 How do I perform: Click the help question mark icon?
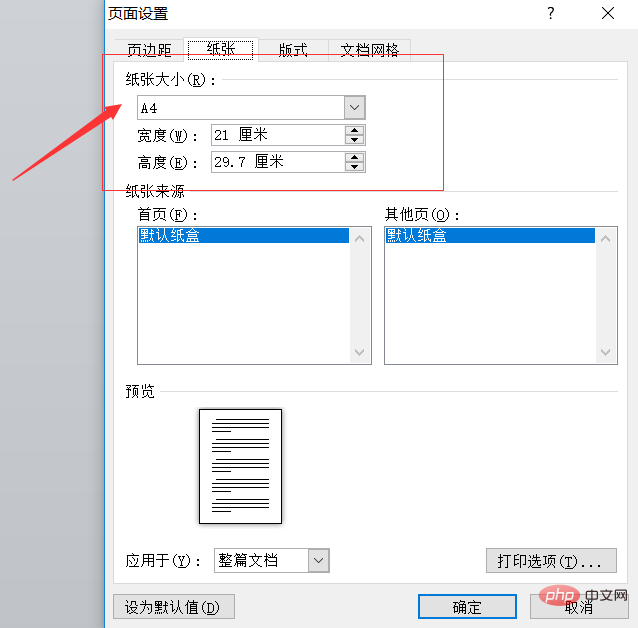click(551, 13)
